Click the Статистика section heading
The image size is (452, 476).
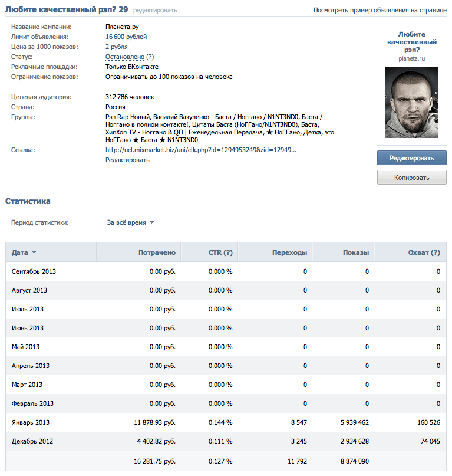[28, 201]
